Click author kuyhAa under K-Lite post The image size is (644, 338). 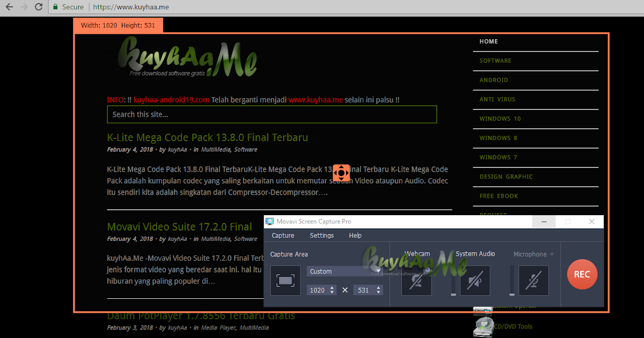point(178,150)
